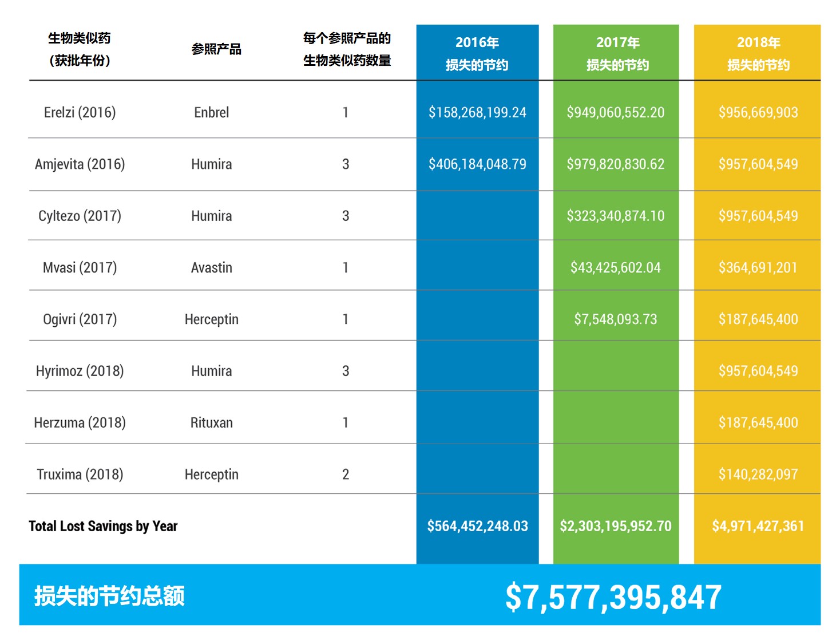Click the $979,820,830.62 value
This screenshot has width=840, height=644.
[x=616, y=164]
